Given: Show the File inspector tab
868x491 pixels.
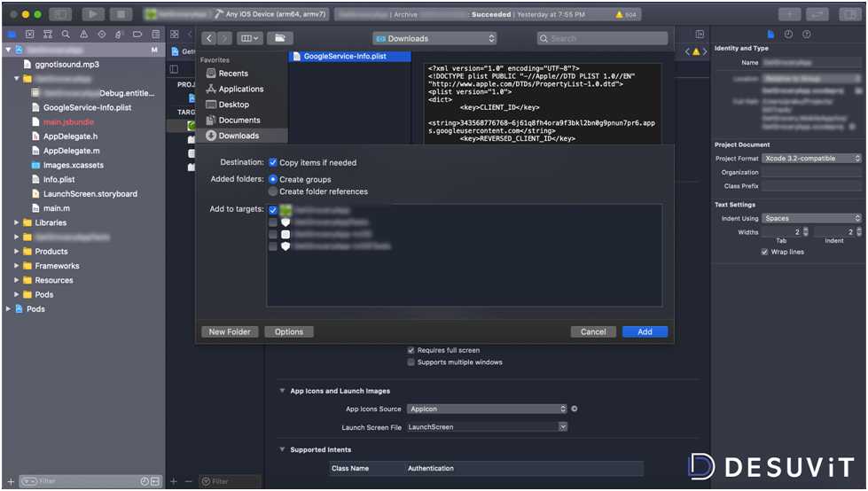Looking at the screenshot, I should click(770, 35).
